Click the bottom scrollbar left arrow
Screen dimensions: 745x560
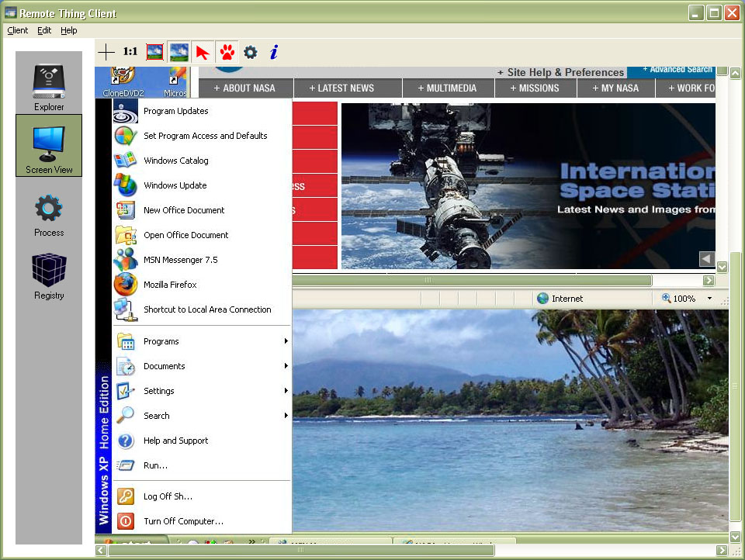coord(100,550)
